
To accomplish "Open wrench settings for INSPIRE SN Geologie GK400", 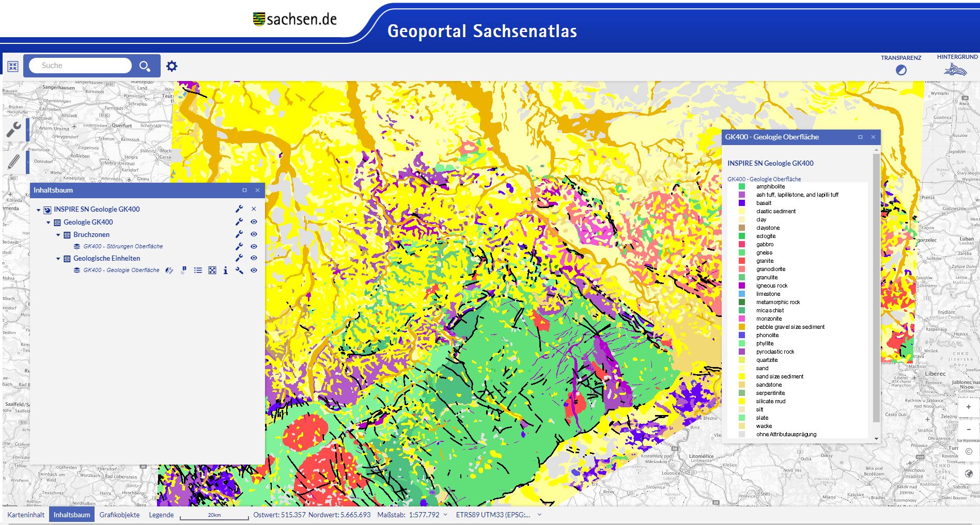I will click(239, 209).
